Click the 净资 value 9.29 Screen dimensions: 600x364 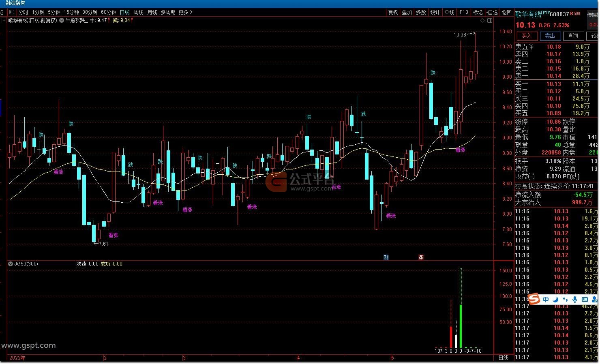coord(555,169)
